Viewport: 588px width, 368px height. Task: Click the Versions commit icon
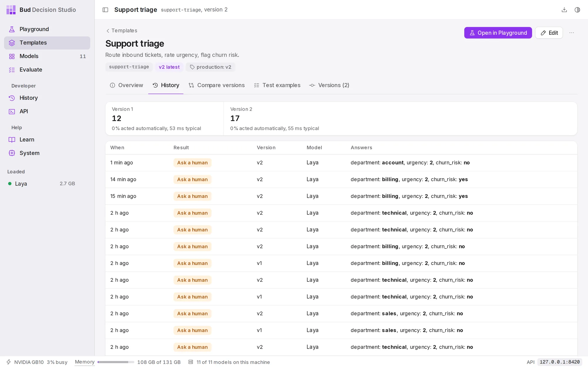(312, 85)
